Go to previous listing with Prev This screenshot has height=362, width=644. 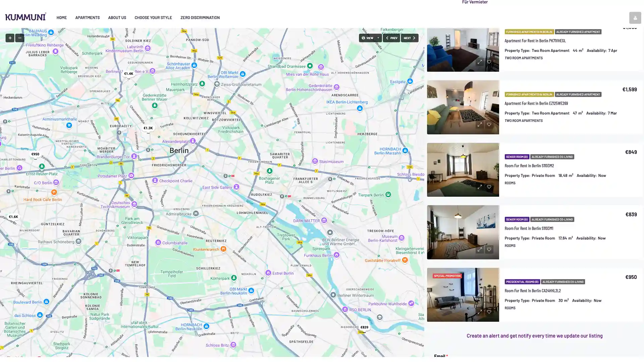coord(391,38)
